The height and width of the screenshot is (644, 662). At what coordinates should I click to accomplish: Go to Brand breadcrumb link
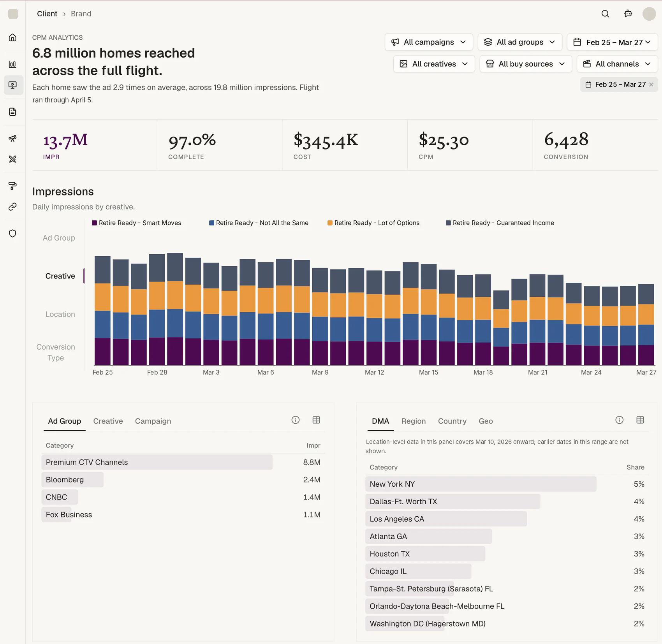81,14
